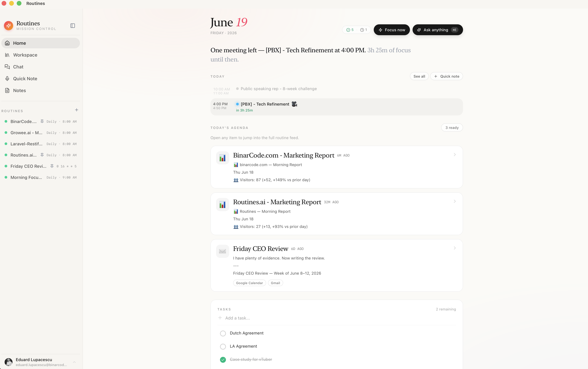Click the Focus now button
This screenshot has height=369, width=588.
(x=392, y=30)
